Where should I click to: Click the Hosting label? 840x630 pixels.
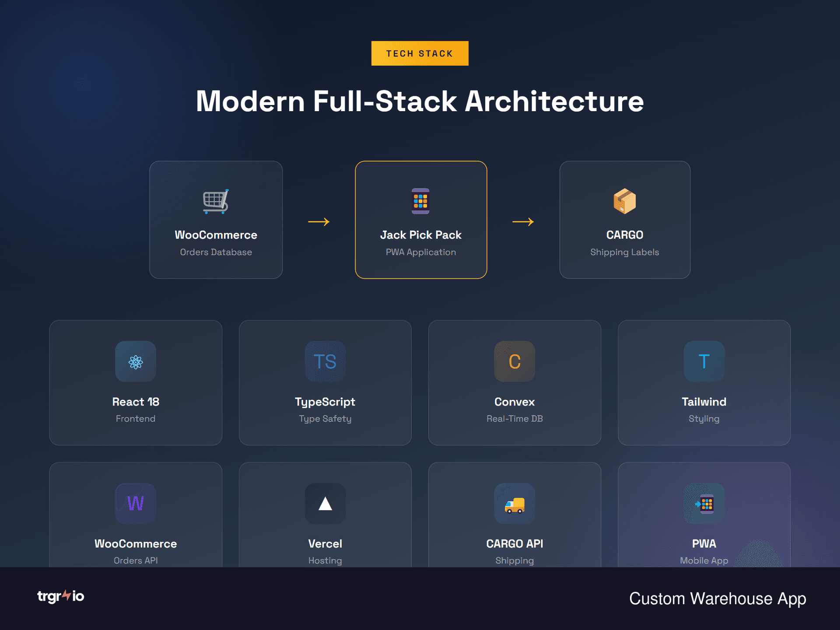pyautogui.click(x=325, y=561)
